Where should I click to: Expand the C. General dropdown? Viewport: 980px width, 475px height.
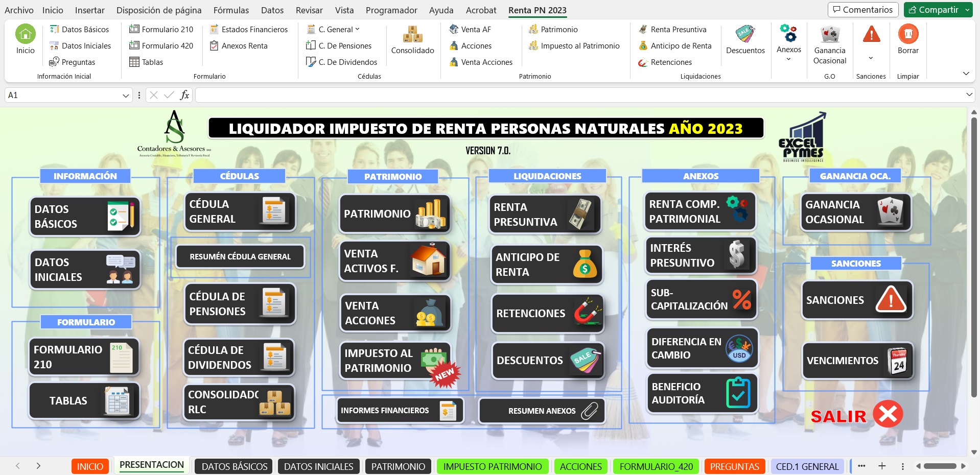(357, 30)
